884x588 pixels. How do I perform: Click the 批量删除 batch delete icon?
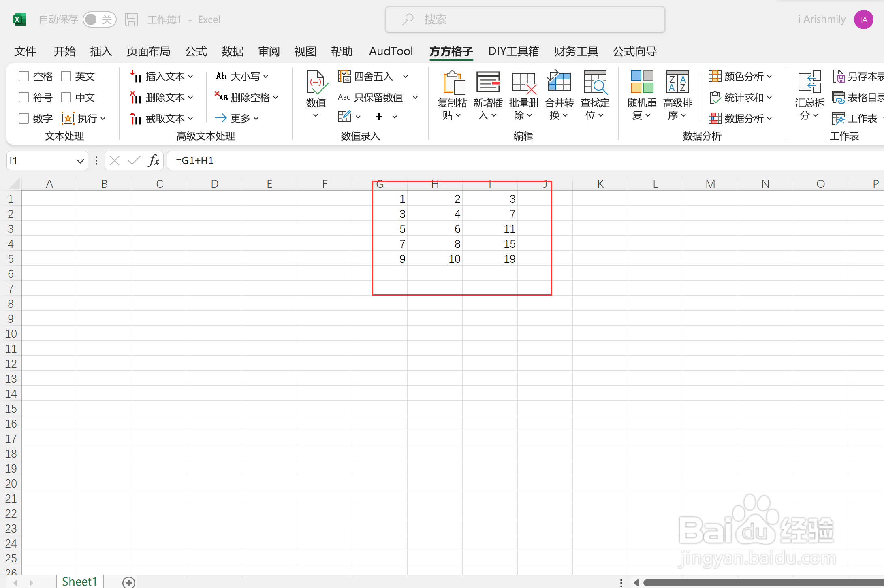tap(523, 83)
